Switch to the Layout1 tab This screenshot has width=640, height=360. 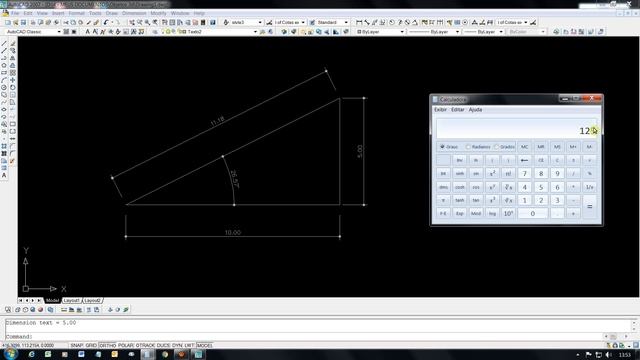72,300
